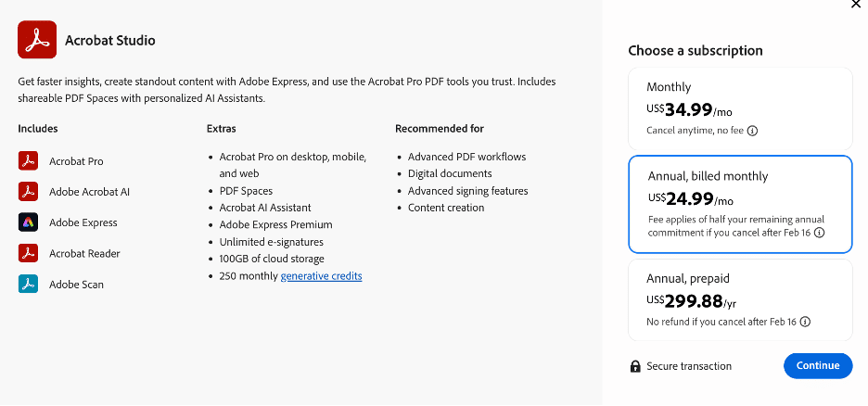Click the Acrobat Pro product icon

[28, 161]
